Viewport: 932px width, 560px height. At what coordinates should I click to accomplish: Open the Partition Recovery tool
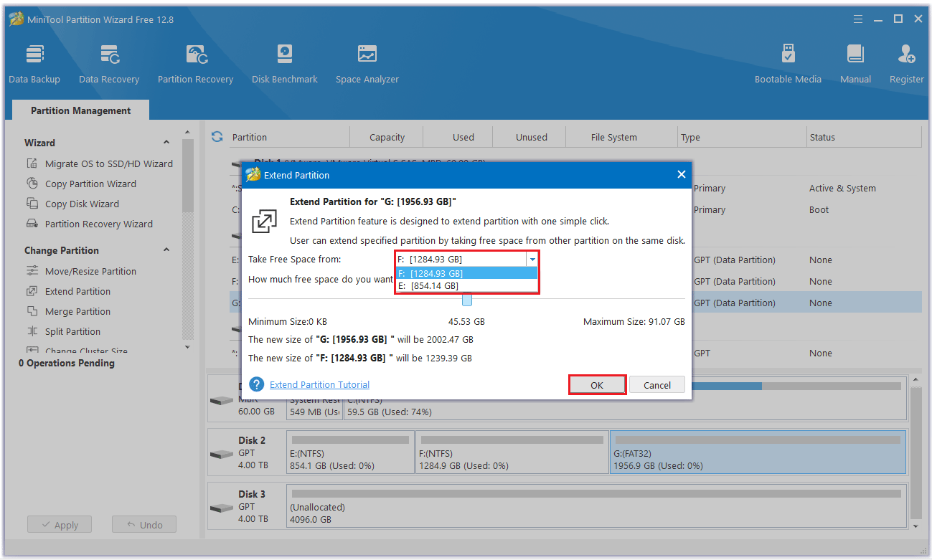(195, 64)
